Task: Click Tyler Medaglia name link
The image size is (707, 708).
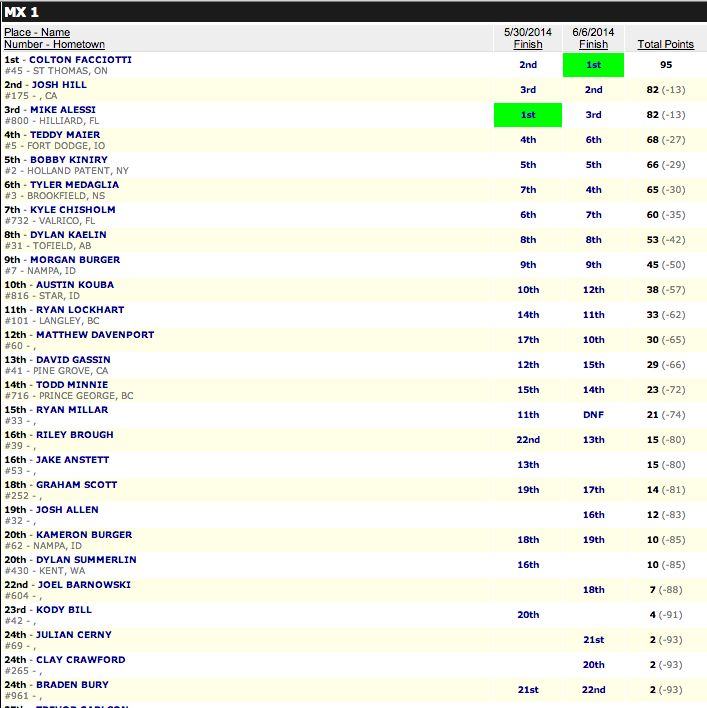Action: [74, 185]
